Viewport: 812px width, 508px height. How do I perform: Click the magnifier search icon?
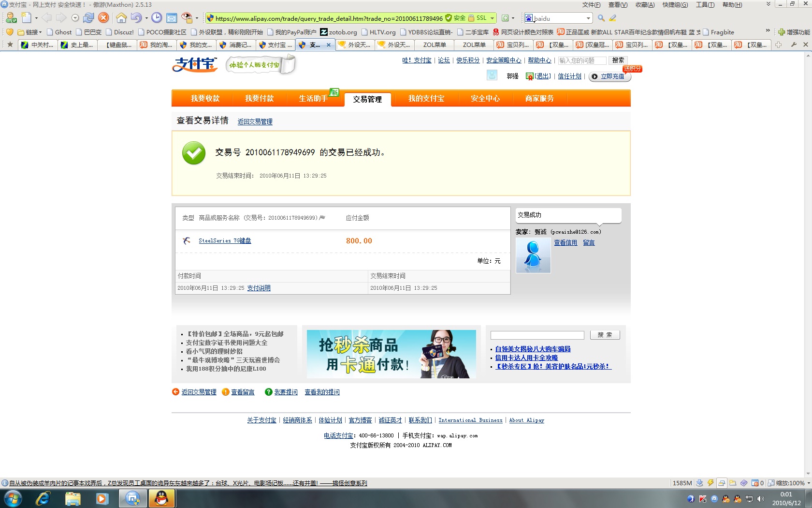tap(601, 18)
